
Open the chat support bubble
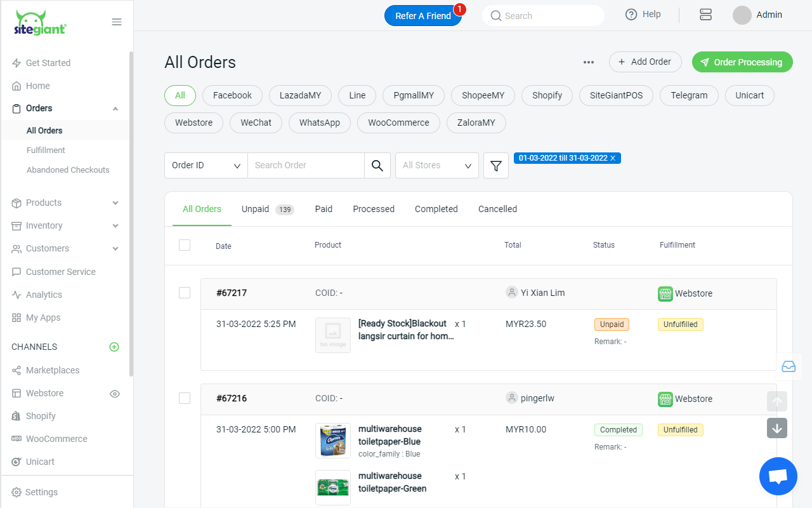tap(778, 476)
